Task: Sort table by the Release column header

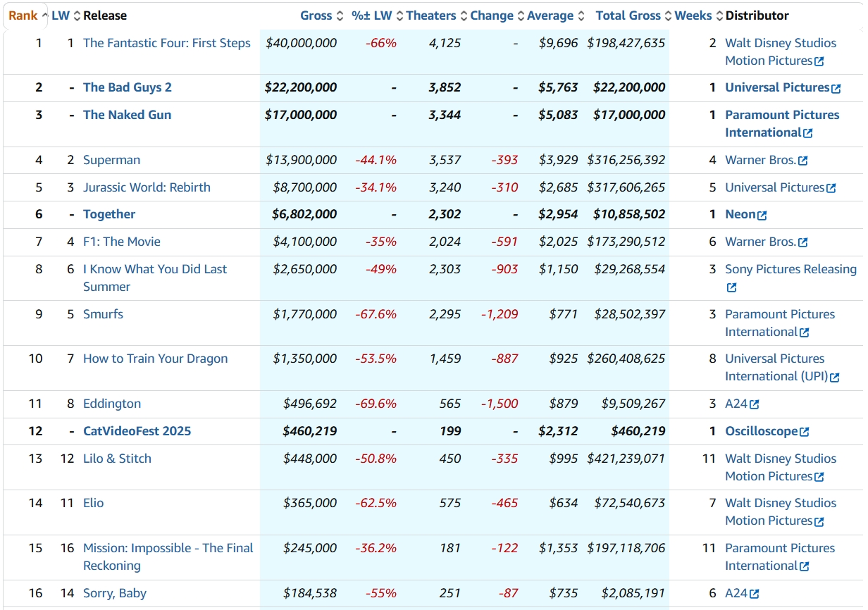Action: pyautogui.click(x=105, y=15)
